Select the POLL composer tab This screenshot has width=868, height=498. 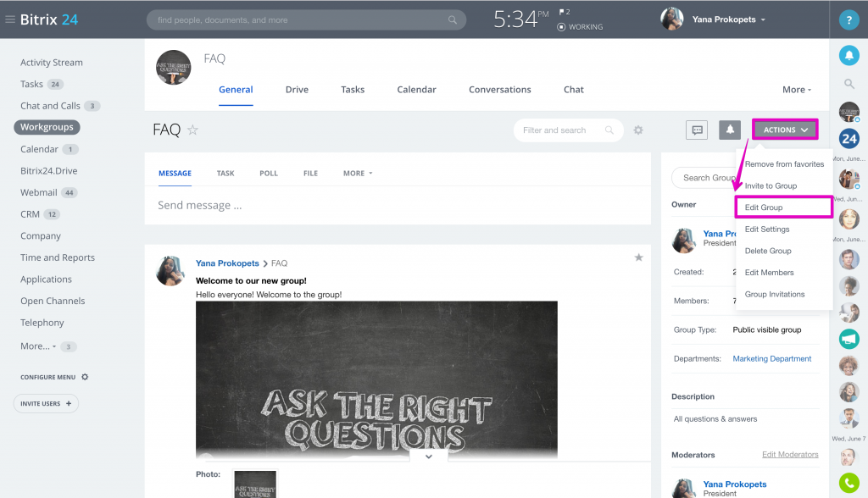tap(269, 173)
